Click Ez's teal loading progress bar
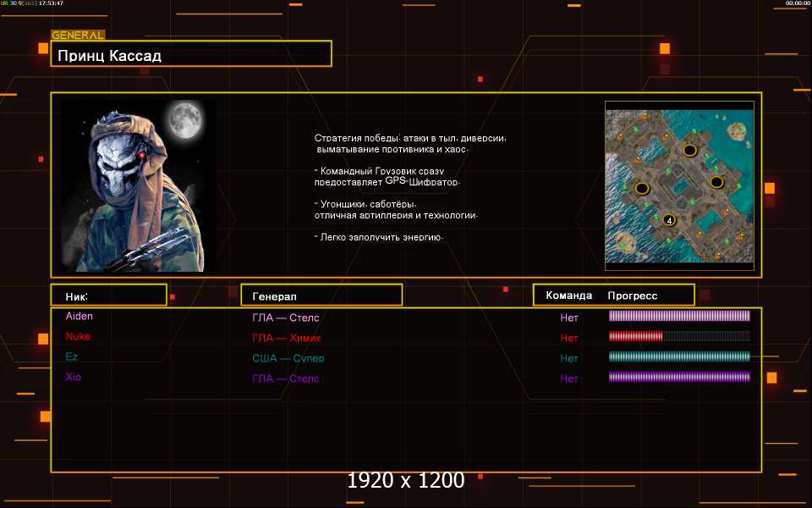 (679, 356)
